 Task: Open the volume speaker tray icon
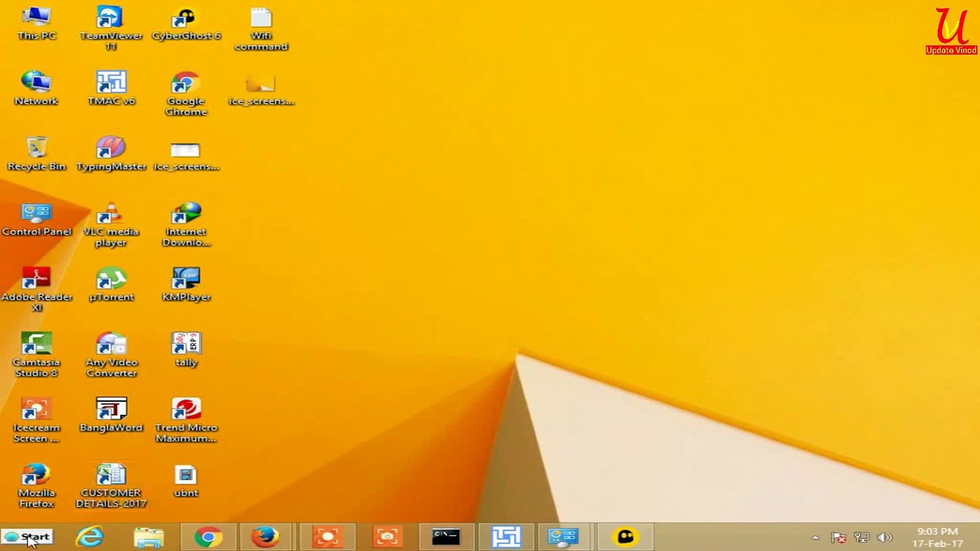pos(885,538)
